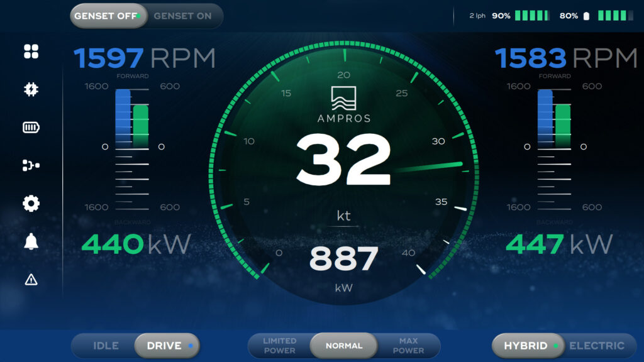This screenshot has width=644, height=362.
Task: Click the 20 mark on speed gauge
Action: point(343,75)
